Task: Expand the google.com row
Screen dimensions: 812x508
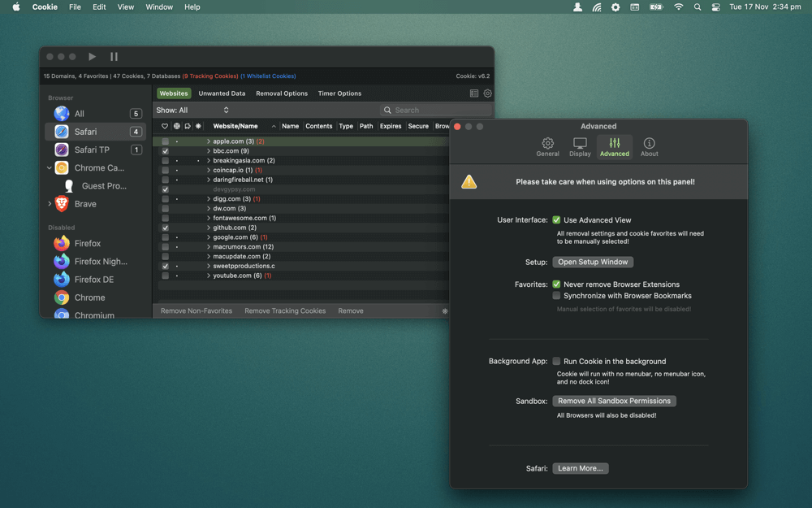Action: pos(209,237)
